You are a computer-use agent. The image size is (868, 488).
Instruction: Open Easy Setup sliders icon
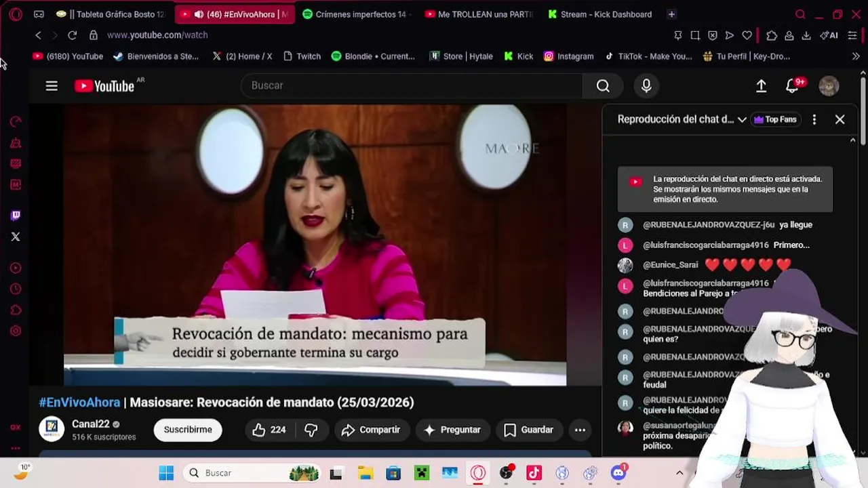852,35
